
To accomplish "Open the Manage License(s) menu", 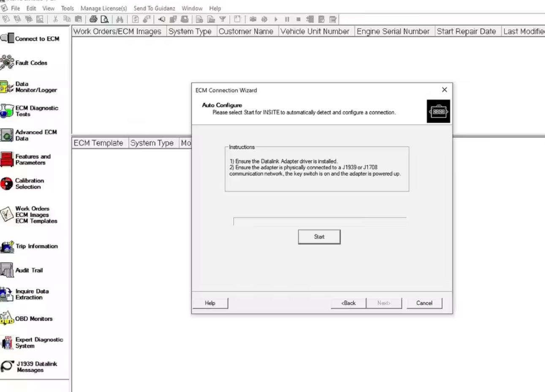I will tap(104, 8).
